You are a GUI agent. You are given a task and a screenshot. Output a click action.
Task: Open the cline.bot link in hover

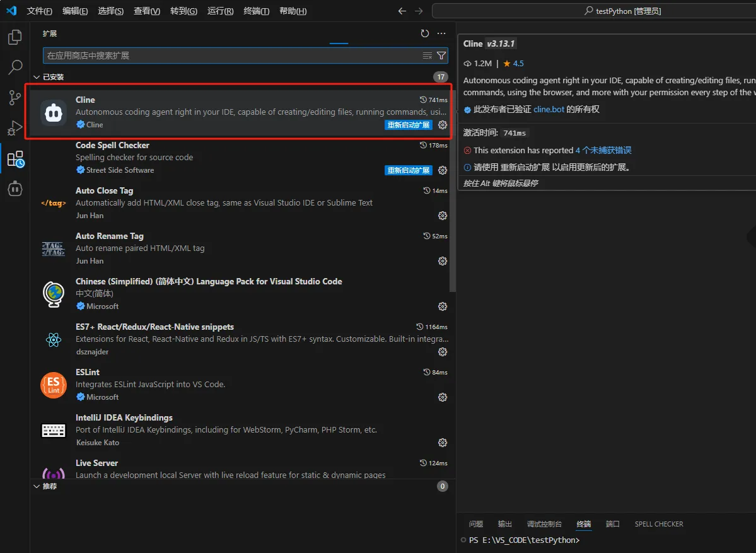click(549, 110)
